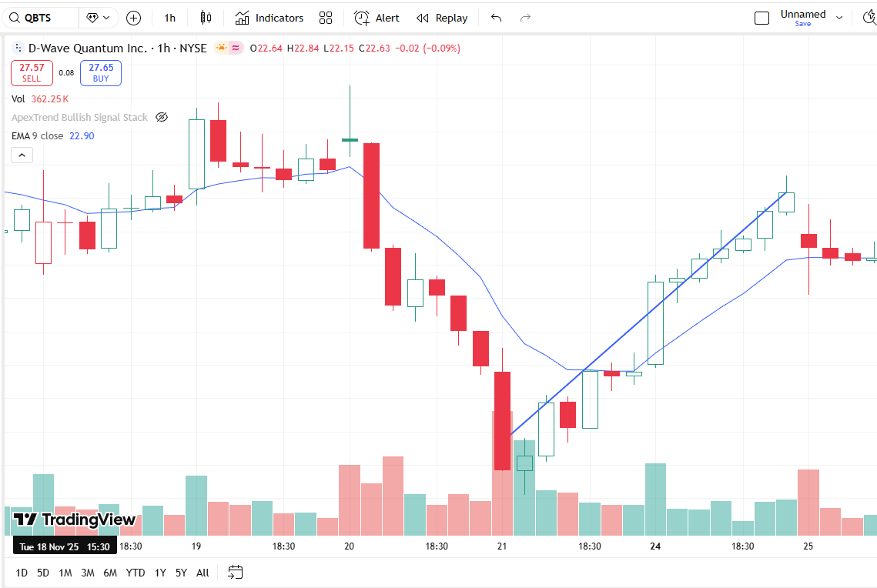The height and width of the screenshot is (588, 877).
Task: Start bar Replay mode
Action: click(442, 18)
